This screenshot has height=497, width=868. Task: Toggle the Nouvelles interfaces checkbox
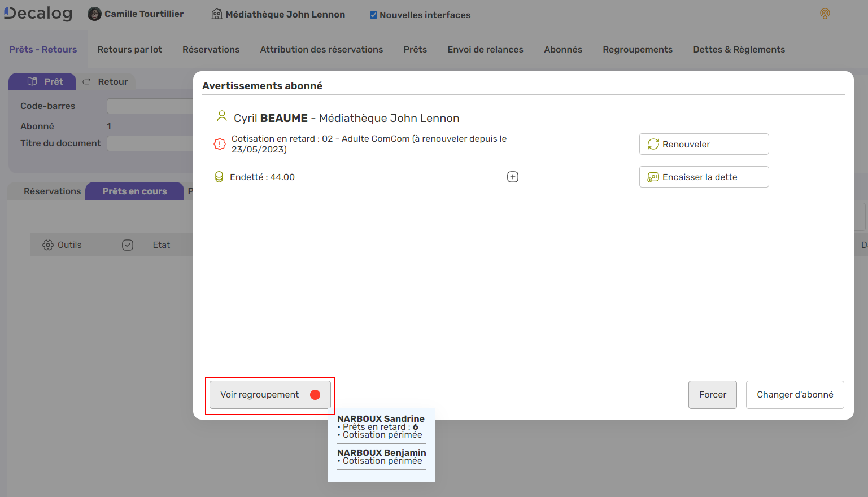click(x=373, y=15)
